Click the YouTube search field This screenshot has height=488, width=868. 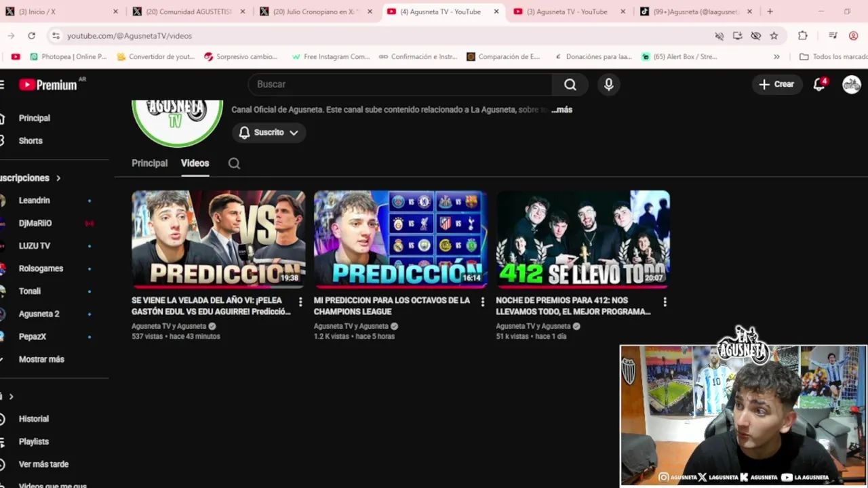[400, 84]
